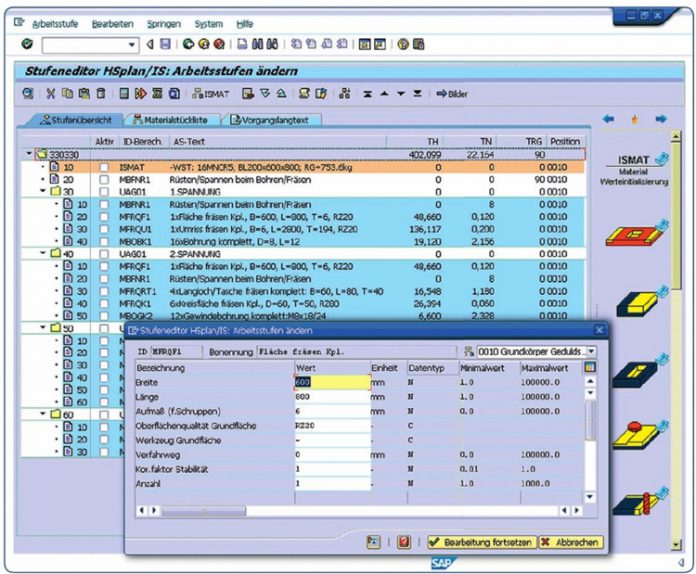
Task: Switch to the Stufenübersicht tab
Action: click(x=73, y=120)
